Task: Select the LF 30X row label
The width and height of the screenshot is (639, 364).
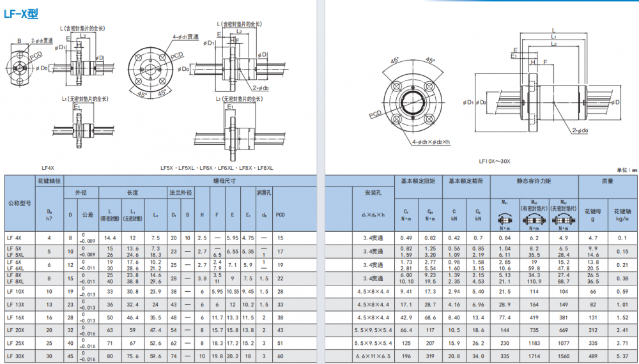Action: [x=16, y=354]
